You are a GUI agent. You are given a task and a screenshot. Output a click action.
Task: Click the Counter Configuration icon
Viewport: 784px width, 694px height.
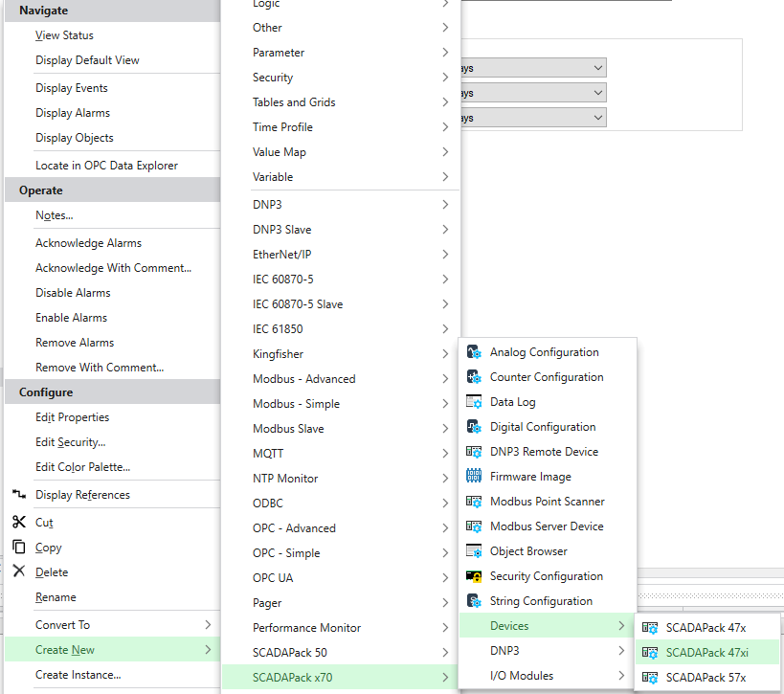tap(474, 377)
